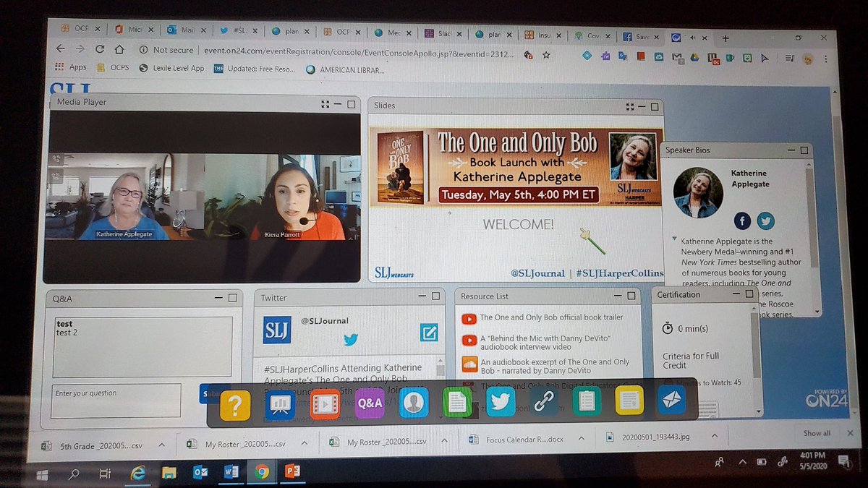
Task: Open options for 20200501_193443.jpg download
Action: pos(715,436)
